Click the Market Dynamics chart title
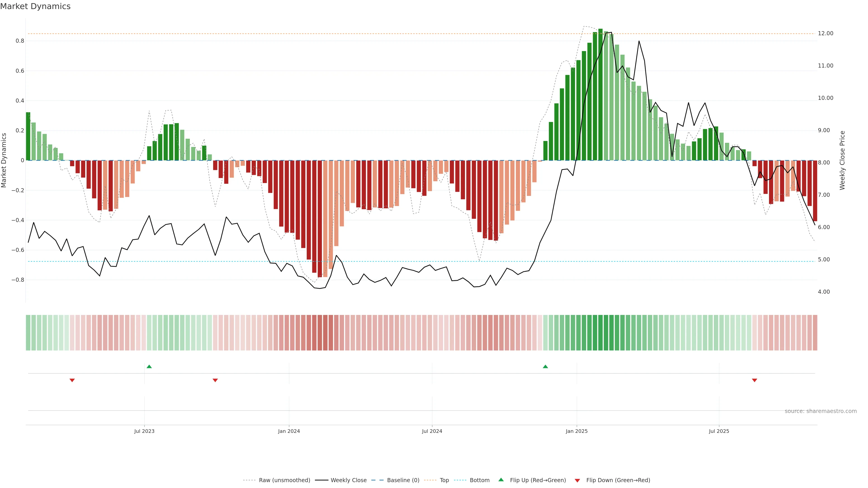The height and width of the screenshot is (488, 868). point(35,6)
